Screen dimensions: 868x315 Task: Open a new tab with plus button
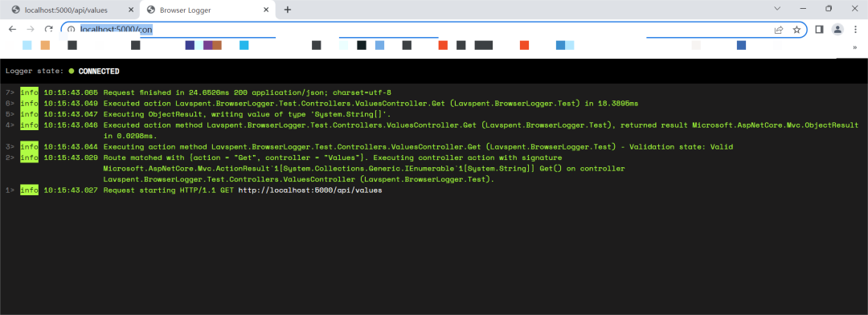pos(288,10)
